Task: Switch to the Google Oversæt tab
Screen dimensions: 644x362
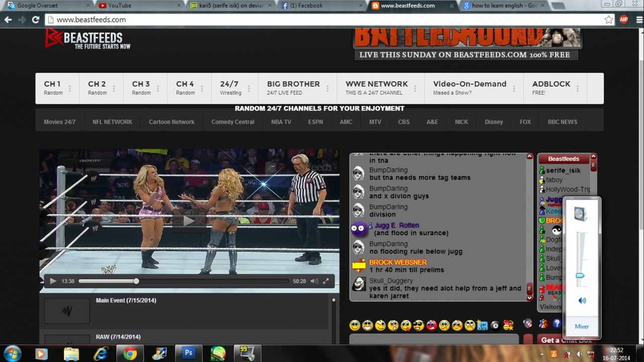Action: [48, 6]
